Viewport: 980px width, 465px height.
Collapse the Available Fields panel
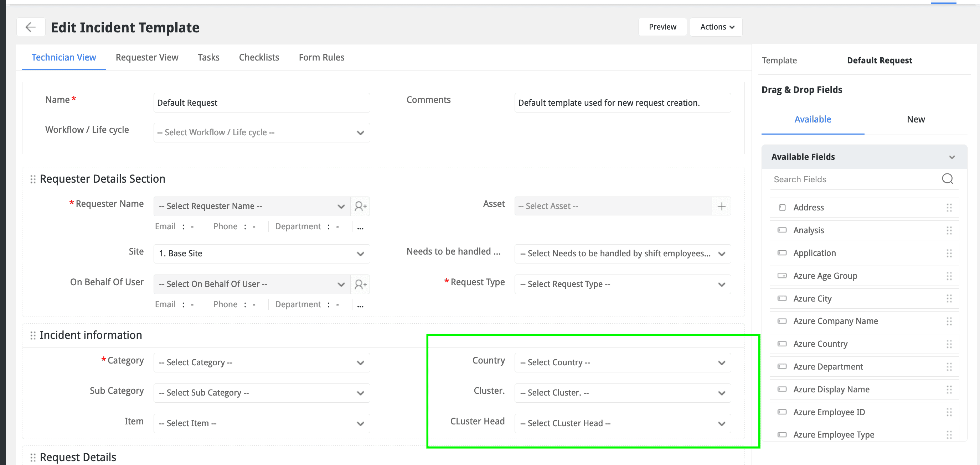click(951, 157)
